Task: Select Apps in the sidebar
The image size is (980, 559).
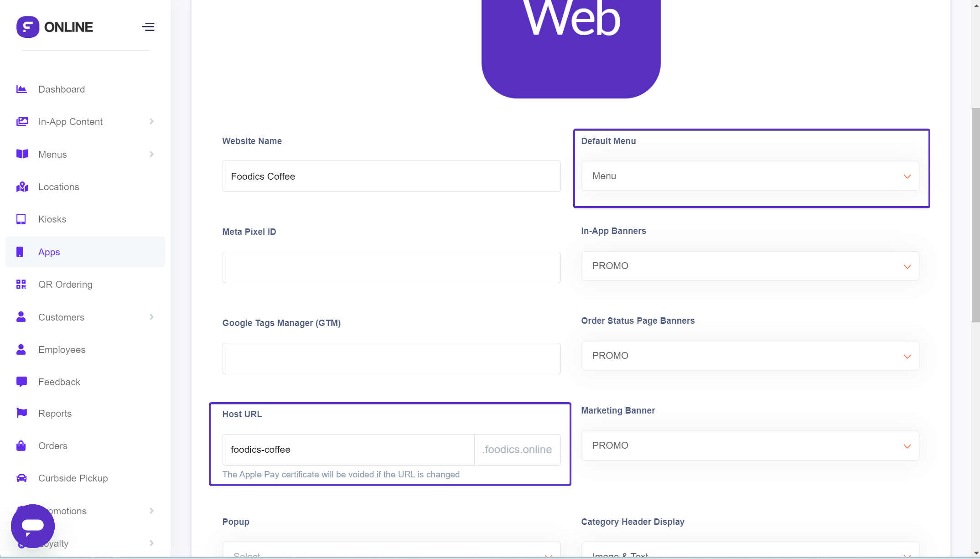Action: pos(85,252)
